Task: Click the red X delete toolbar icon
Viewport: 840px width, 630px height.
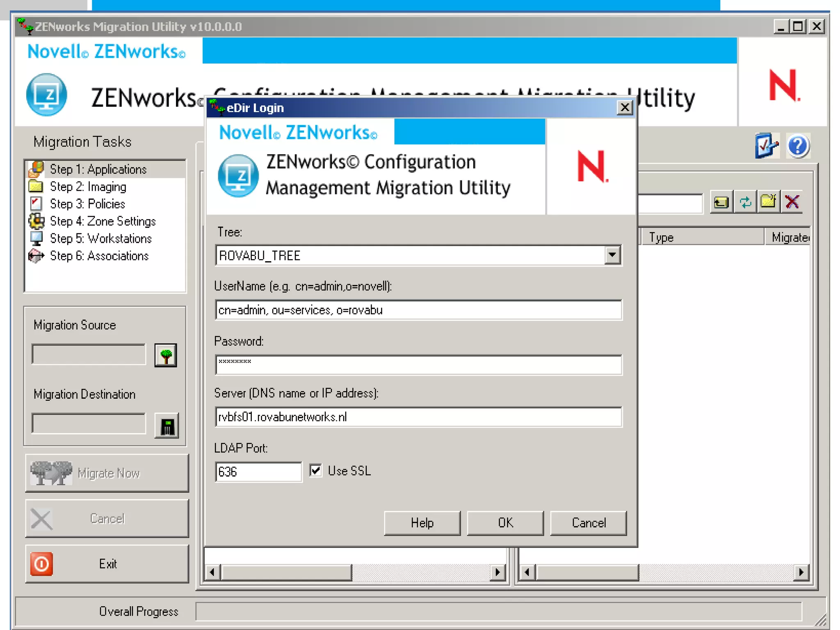Action: 792,202
